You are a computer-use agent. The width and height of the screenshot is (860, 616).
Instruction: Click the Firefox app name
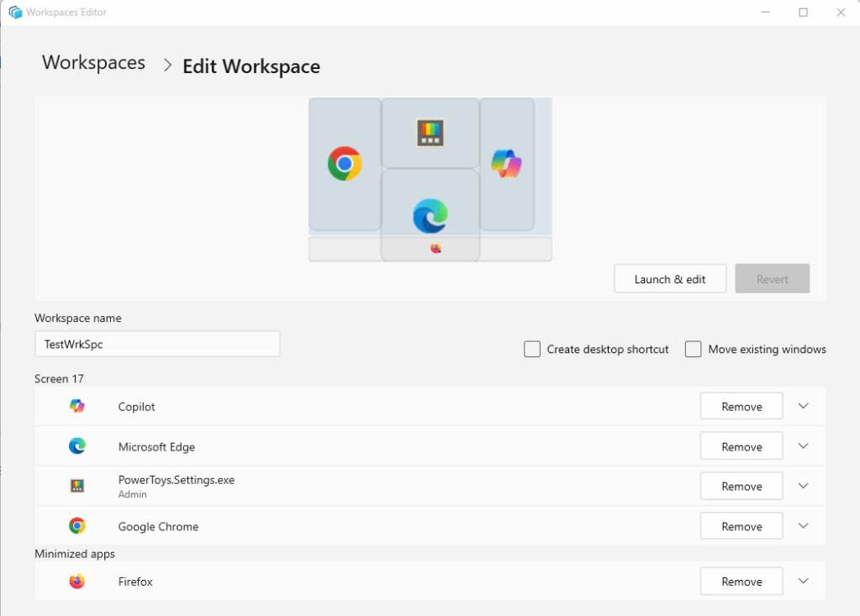coord(135,582)
